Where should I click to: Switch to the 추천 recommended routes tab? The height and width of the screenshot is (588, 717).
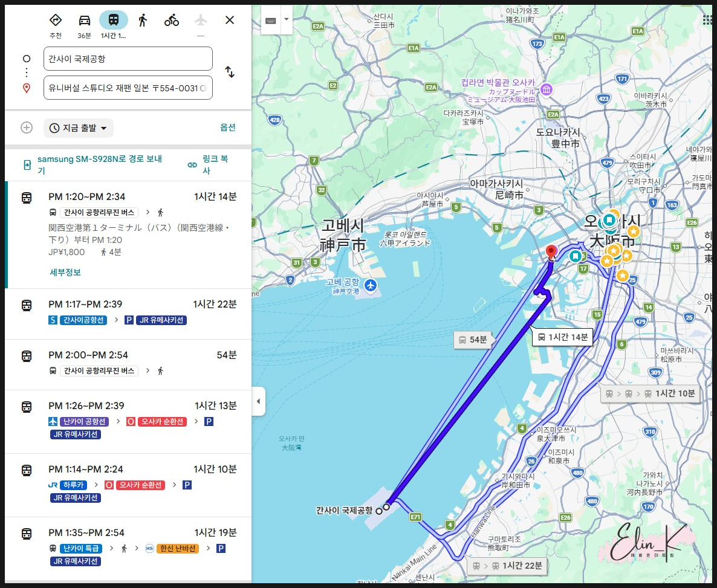pos(56,20)
